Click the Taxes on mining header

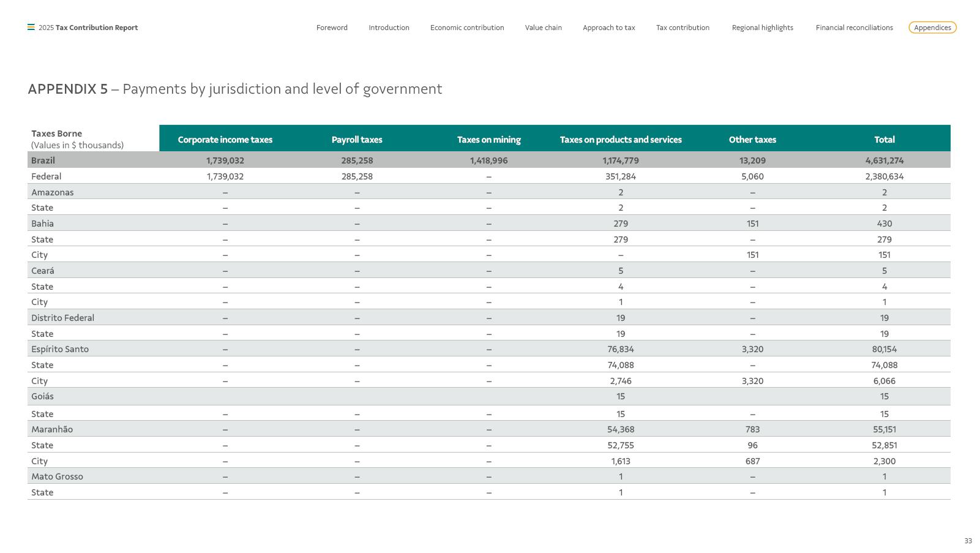[488, 140]
